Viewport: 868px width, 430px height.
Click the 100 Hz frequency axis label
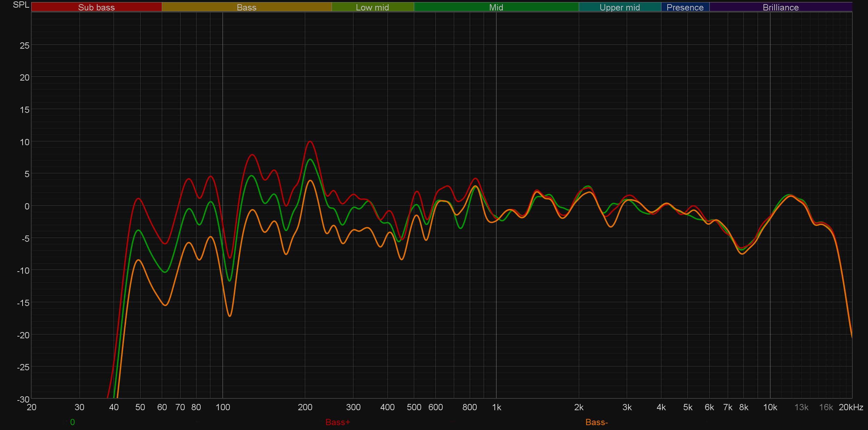(x=223, y=407)
